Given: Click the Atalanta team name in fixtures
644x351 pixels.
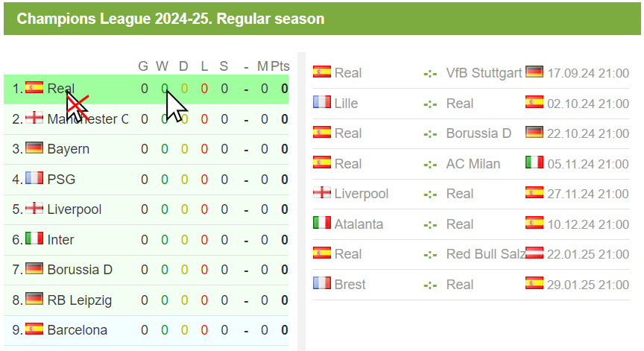Looking at the screenshot, I should pos(359,224).
